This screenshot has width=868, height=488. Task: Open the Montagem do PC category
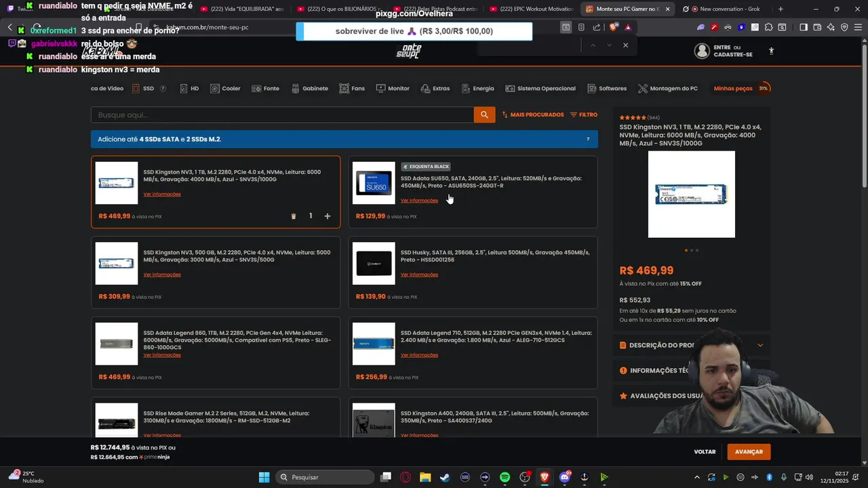click(x=667, y=88)
